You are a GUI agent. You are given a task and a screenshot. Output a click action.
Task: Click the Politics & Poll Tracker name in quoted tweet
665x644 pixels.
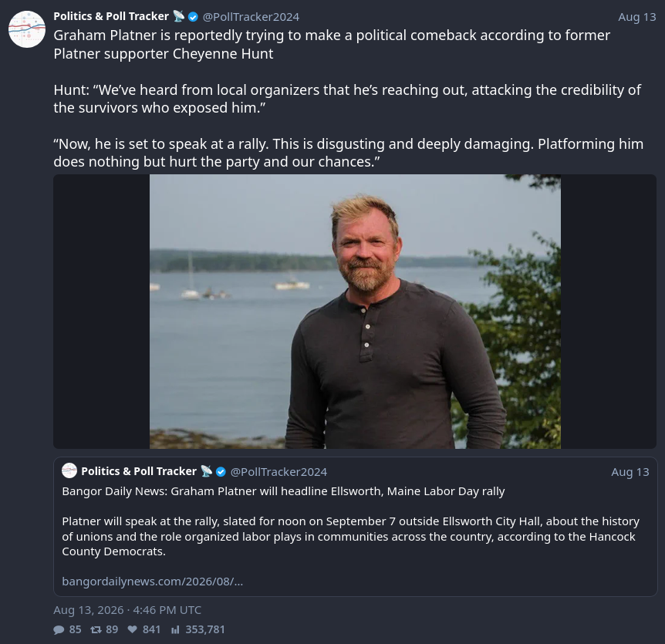click(139, 471)
